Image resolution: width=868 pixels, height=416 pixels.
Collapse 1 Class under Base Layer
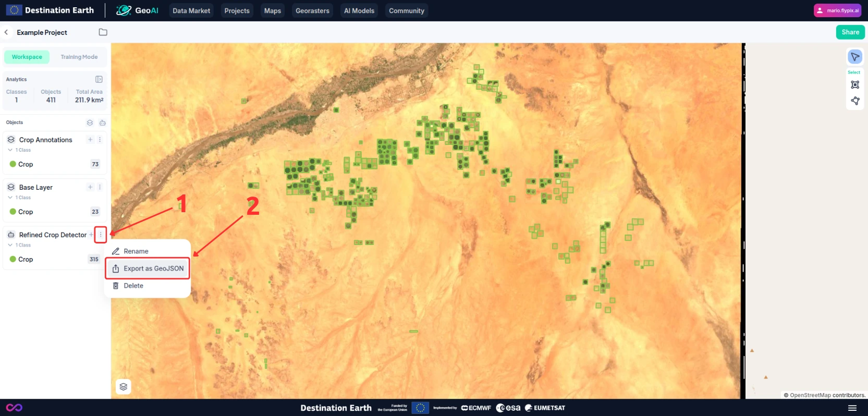(10, 198)
